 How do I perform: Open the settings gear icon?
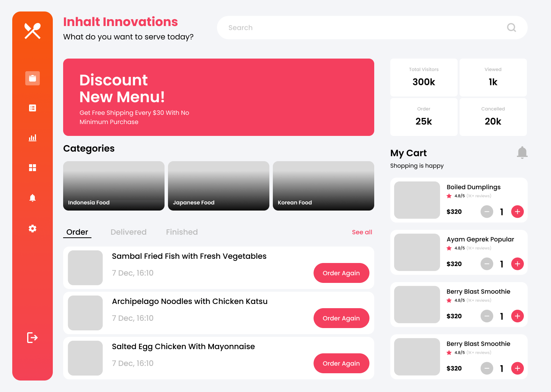[x=33, y=229]
